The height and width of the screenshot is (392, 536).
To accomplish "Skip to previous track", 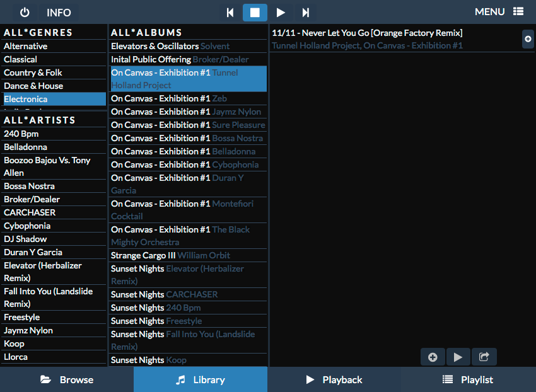I will coord(230,13).
